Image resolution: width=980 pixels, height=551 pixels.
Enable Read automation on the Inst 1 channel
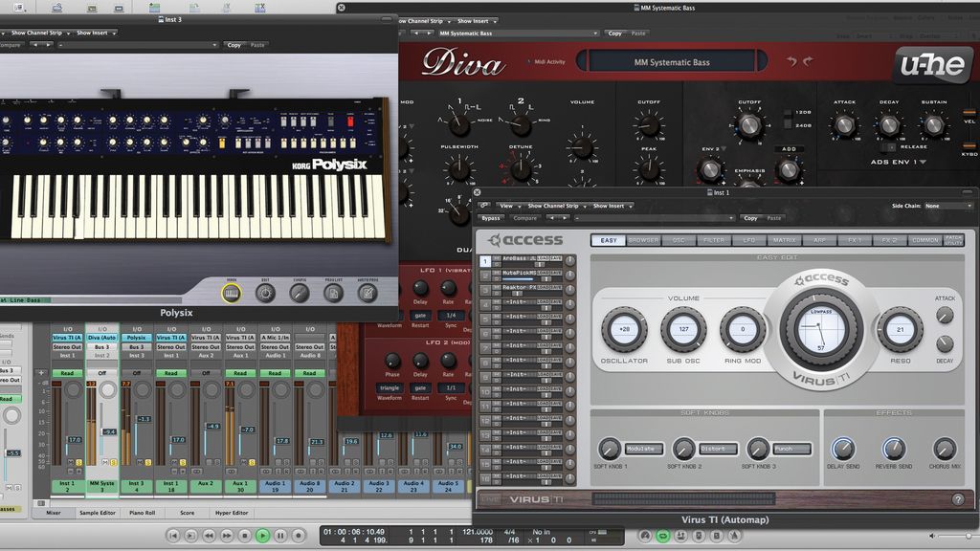coord(67,373)
